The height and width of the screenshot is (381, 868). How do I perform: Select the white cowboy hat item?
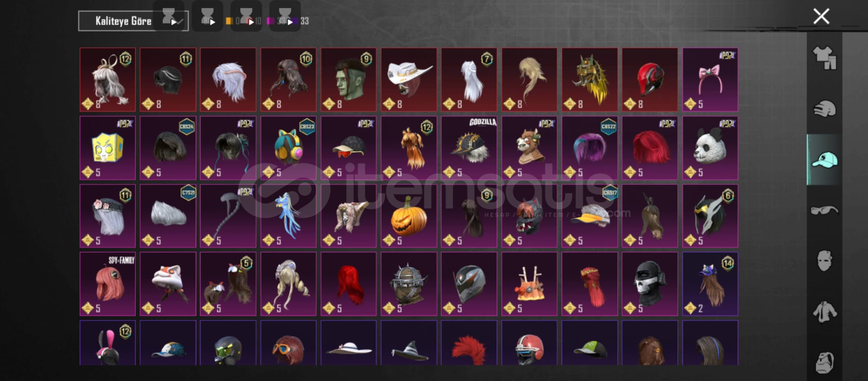409,80
